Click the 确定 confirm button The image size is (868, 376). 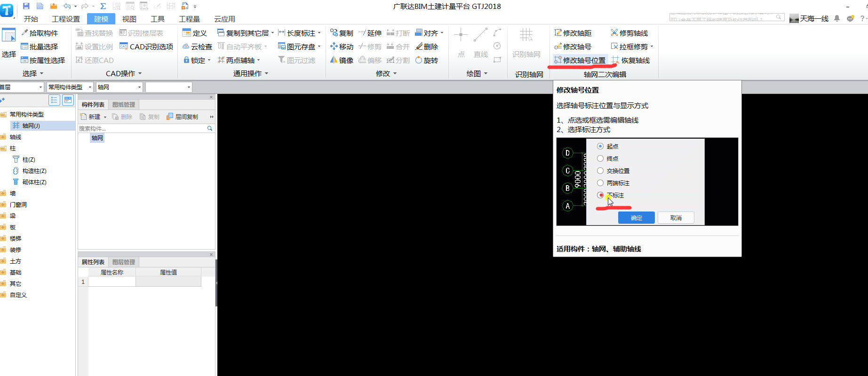pos(637,218)
